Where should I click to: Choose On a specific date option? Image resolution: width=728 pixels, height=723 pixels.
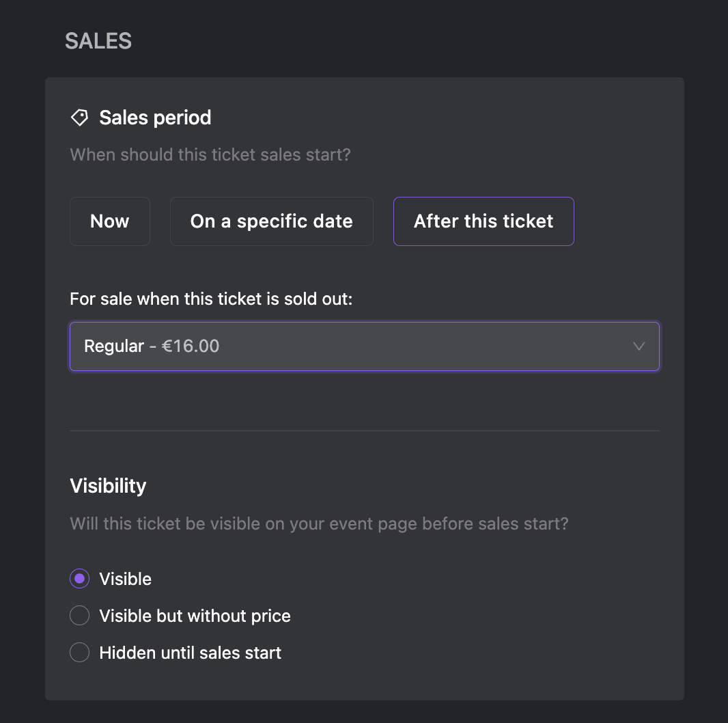272,221
